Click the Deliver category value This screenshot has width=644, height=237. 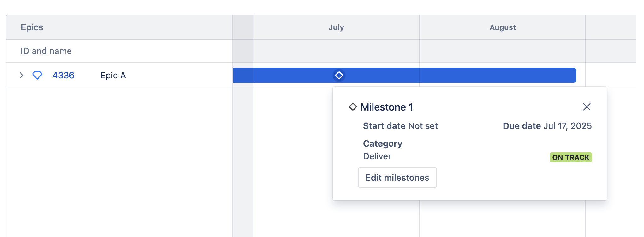[377, 156]
